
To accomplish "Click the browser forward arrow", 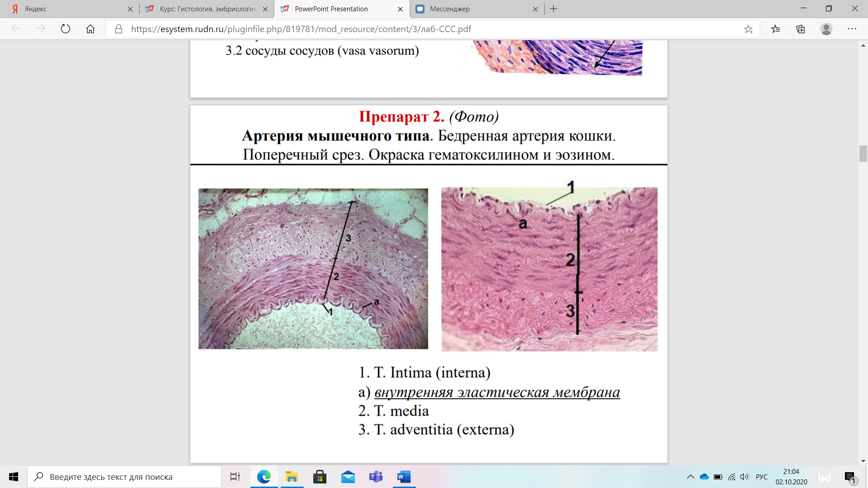I will click(41, 29).
